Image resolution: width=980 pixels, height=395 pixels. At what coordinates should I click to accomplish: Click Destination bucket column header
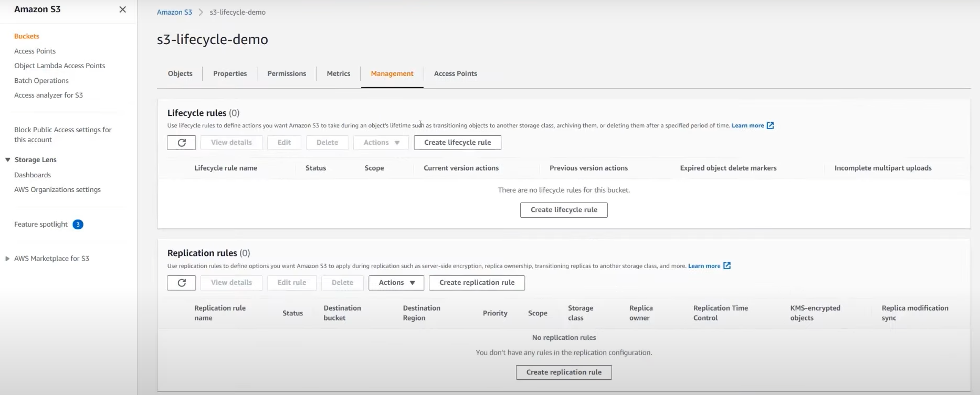point(342,313)
